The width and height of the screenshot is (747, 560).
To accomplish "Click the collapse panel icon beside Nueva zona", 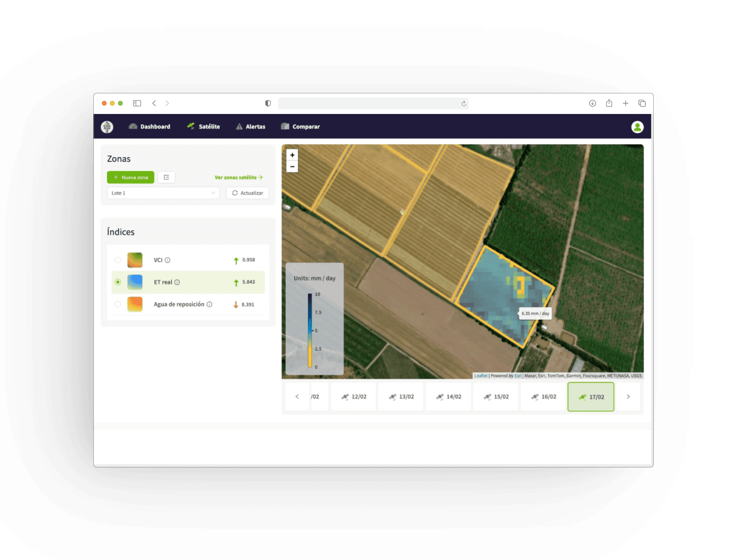I will (167, 177).
